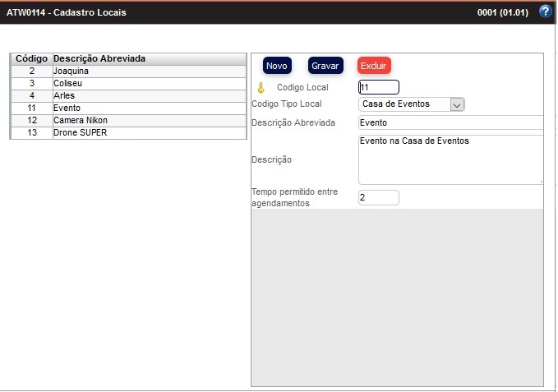
Task: Sort by the Código column header
Action: [32, 58]
